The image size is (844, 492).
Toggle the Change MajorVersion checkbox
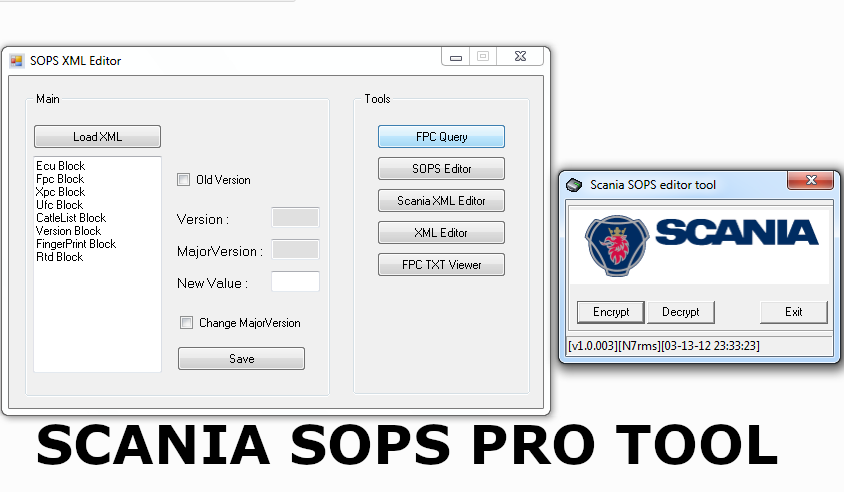[x=185, y=323]
